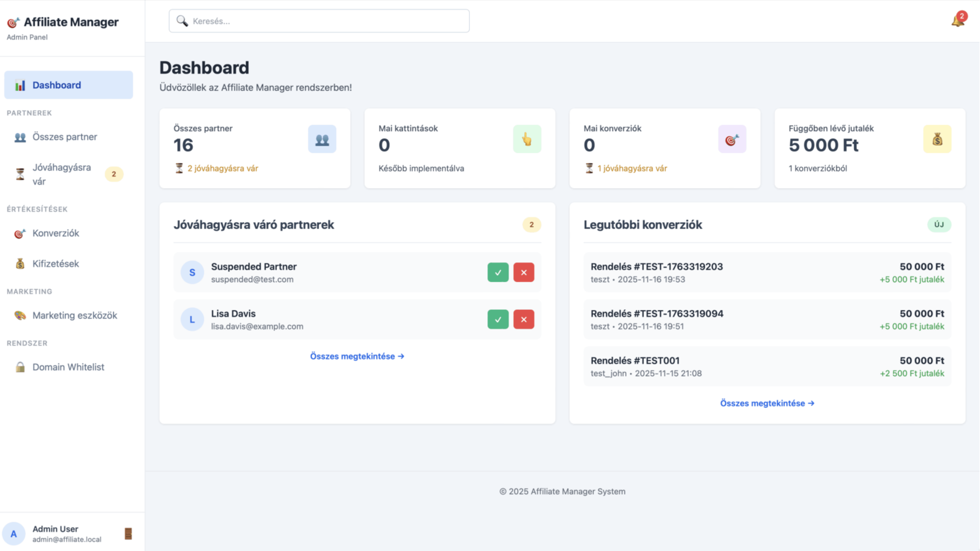Click the pointing hand icon in Mai kattintások card
This screenshot has height=551, width=980.
click(527, 139)
